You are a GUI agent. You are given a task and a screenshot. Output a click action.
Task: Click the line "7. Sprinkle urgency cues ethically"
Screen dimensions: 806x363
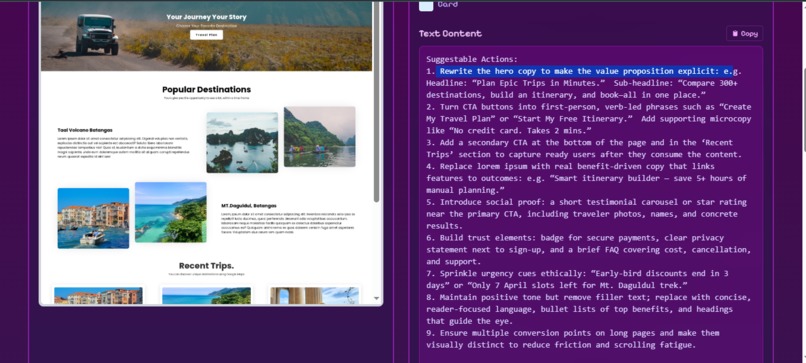coord(577,273)
